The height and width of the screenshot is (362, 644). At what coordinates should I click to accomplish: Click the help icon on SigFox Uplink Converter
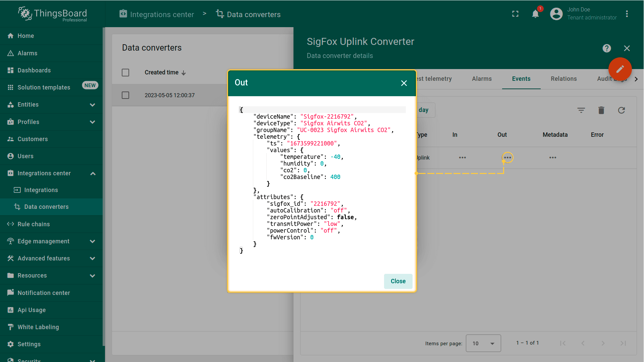click(607, 48)
